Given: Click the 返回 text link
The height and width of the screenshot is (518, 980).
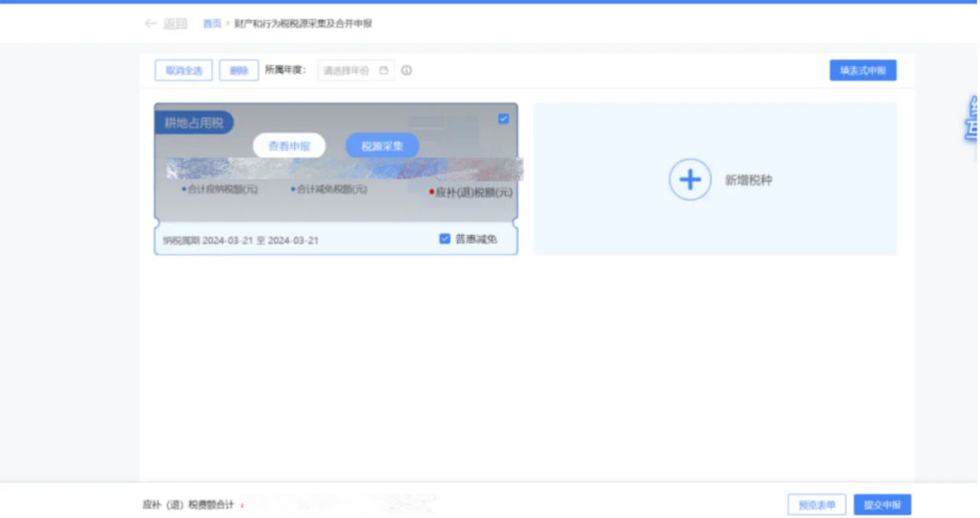Looking at the screenshot, I should point(175,24).
